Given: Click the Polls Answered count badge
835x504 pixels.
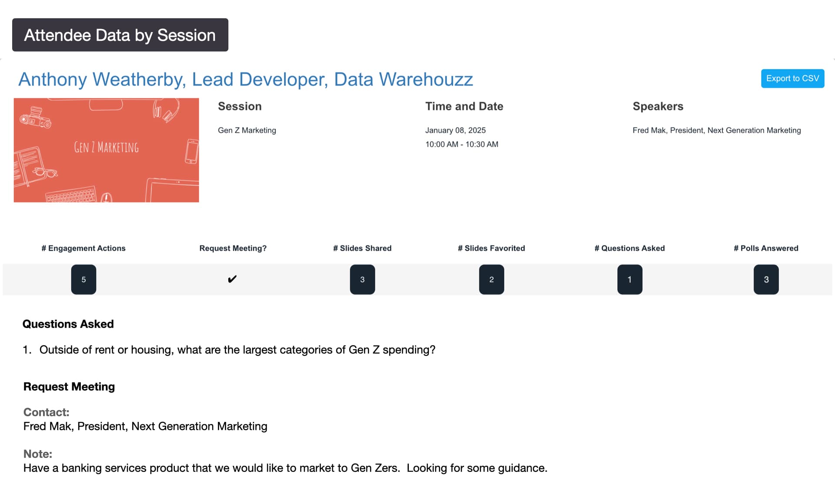Looking at the screenshot, I should [766, 279].
